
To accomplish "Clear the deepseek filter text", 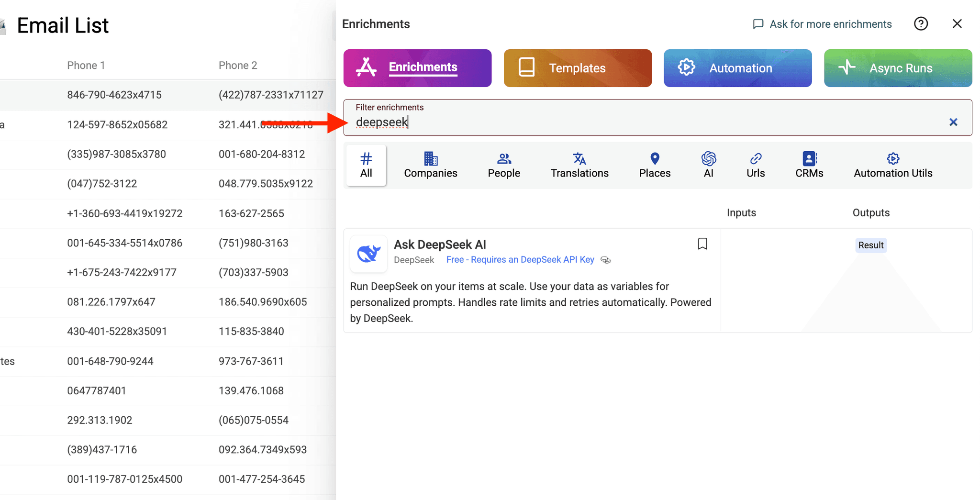I will click(x=953, y=122).
